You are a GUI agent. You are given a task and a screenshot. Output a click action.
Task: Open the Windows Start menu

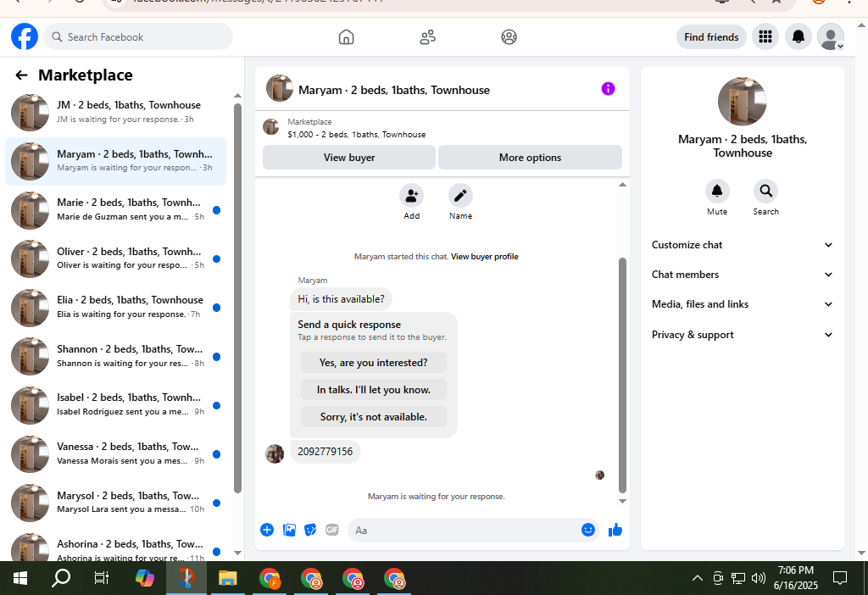[20, 578]
